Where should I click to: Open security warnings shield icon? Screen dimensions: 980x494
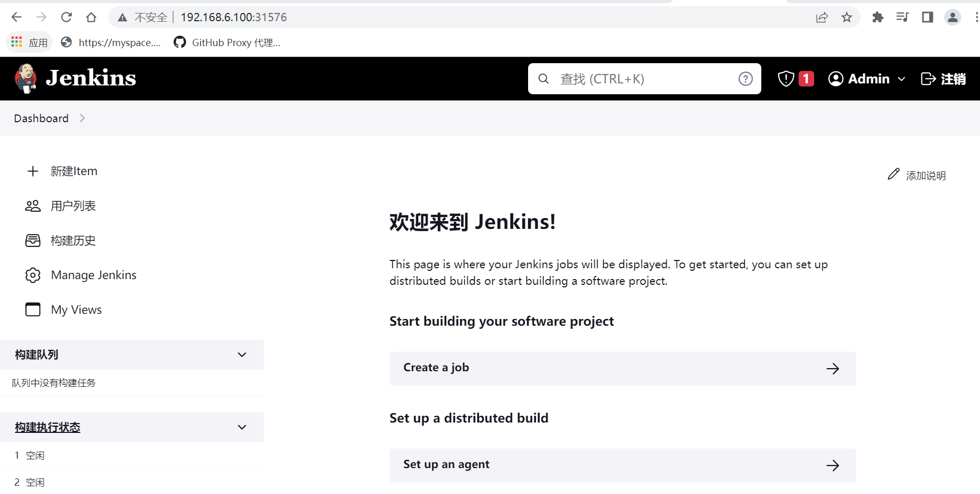786,79
